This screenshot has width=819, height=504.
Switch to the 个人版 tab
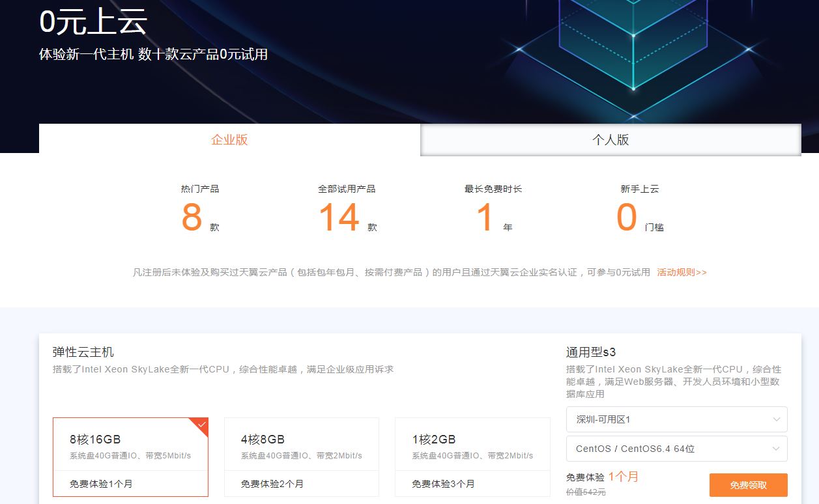(611, 139)
